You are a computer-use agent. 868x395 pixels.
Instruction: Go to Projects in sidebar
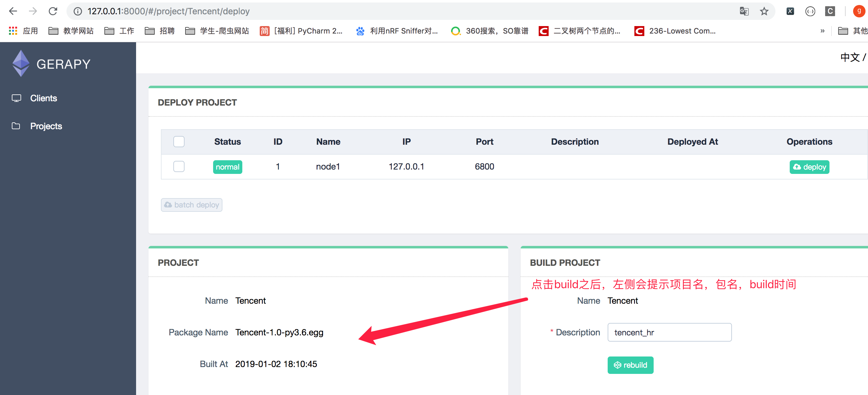point(46,126)
